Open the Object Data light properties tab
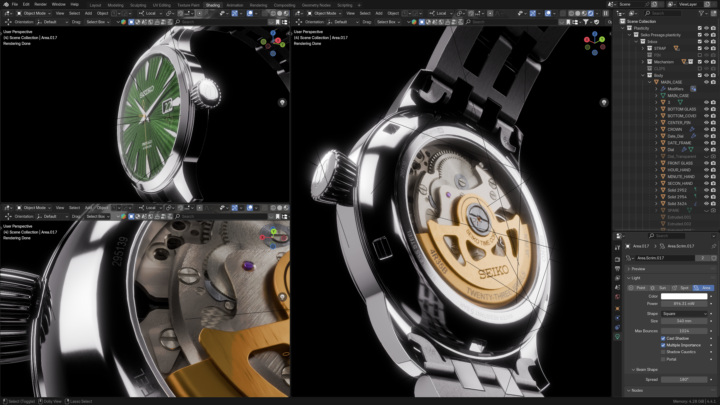The image size is (720, 405). click(618, 337)
